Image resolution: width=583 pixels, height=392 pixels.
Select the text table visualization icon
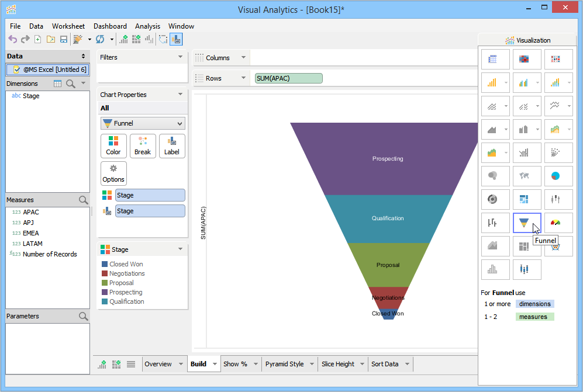point(495,58)
